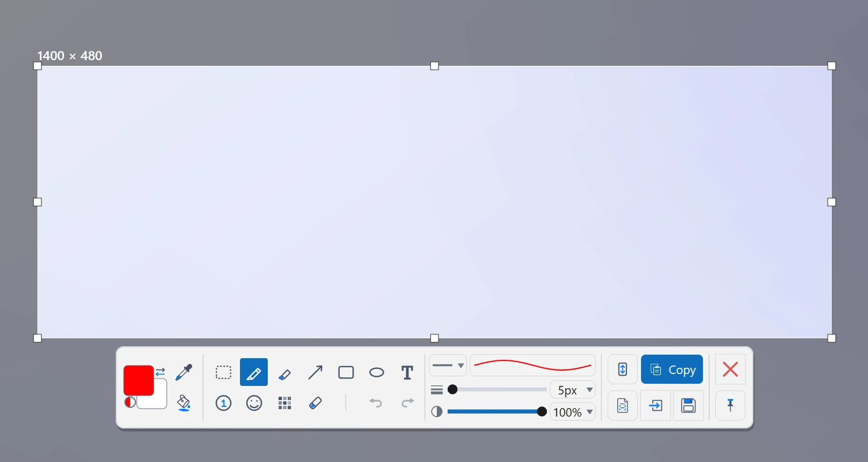
Task: Use the eyedropper color picker
Action: pyautogui.click(x=184, y=372)
